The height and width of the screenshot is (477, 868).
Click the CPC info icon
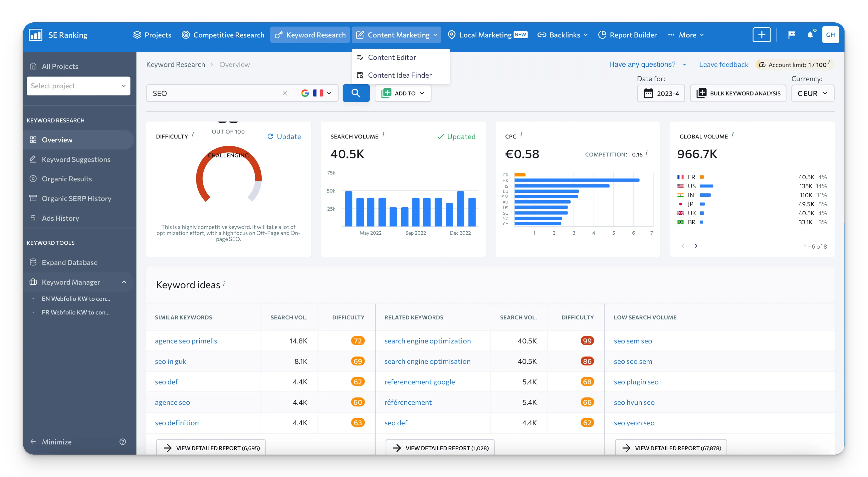pyautogui.click(x=521, y=134)
